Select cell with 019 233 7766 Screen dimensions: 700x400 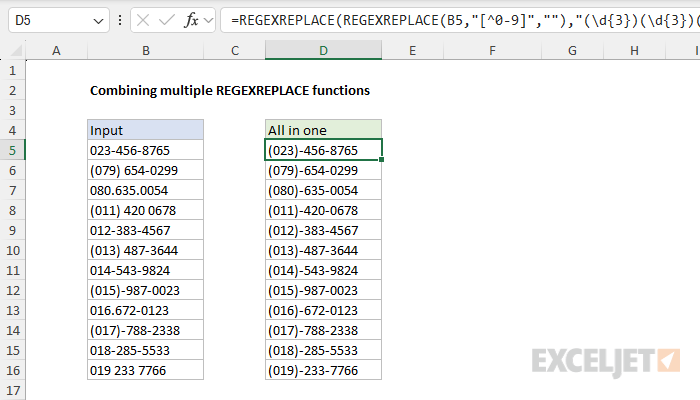(x=146, y=371)
